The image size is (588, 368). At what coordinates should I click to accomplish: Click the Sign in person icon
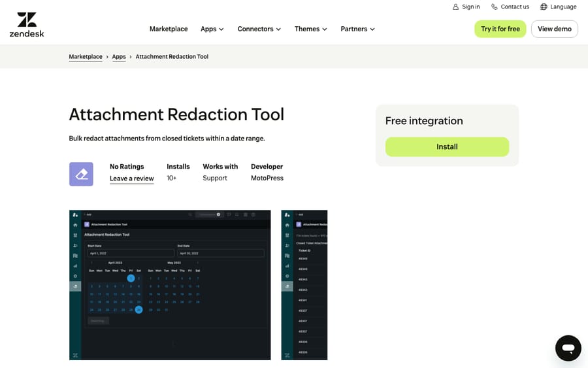coord(455,7)
